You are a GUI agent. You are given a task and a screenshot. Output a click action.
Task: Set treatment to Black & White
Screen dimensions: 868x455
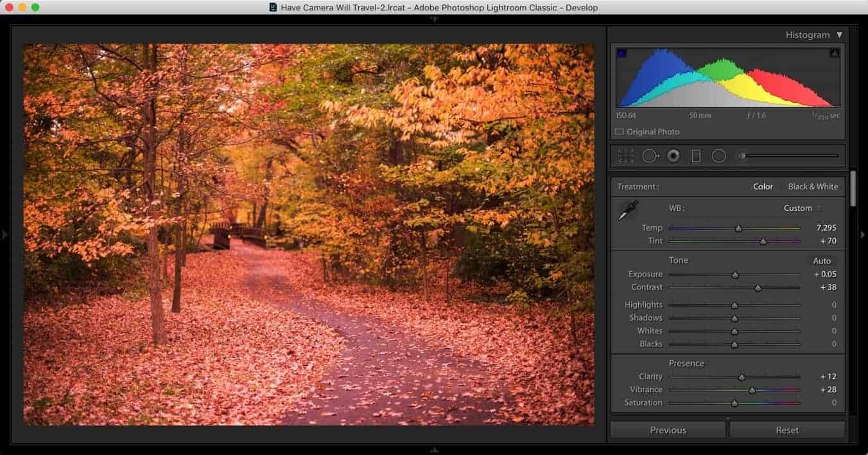tap(813, 186)
